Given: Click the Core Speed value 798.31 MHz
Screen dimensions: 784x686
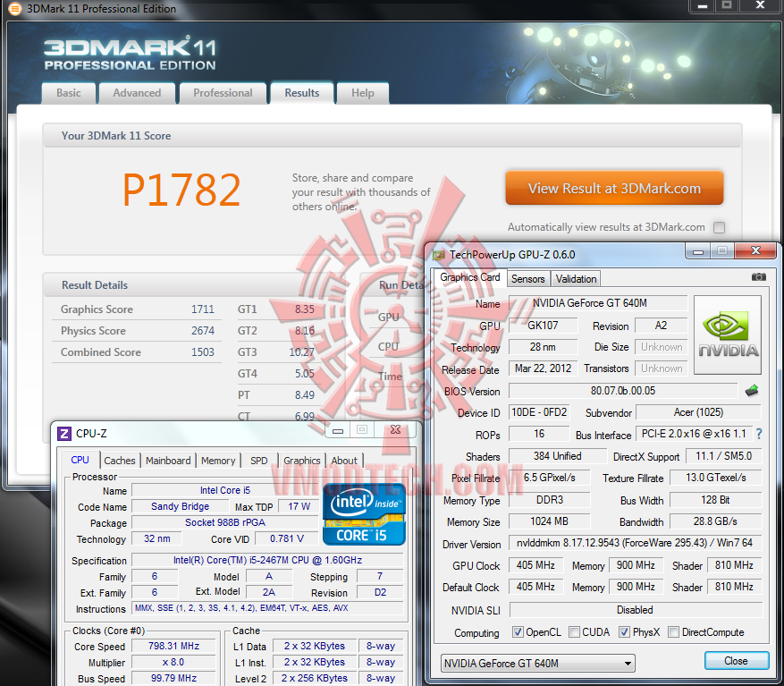Looking at the screenshot, I should pyautogui.click(x=173, y=647).
